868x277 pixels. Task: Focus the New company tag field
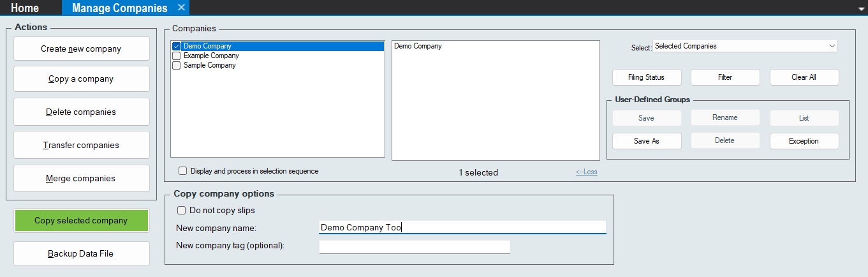coord(414,246)
